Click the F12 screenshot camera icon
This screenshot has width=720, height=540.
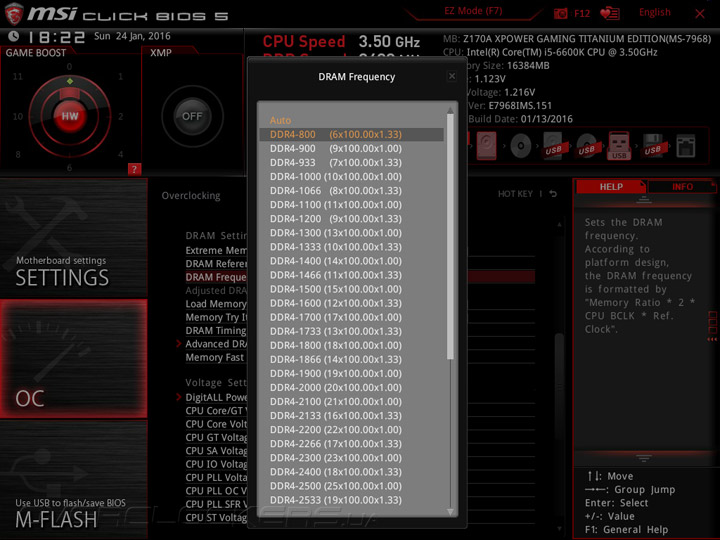[x=560, y=13]
